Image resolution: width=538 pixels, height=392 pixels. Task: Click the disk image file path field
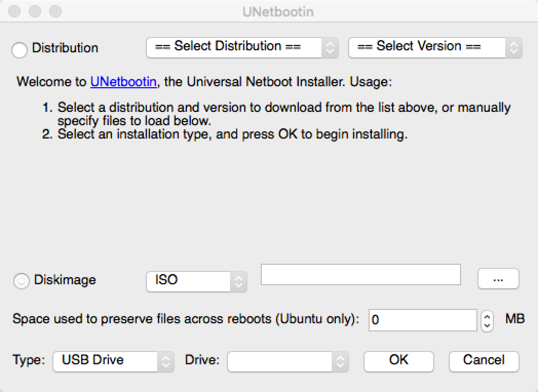pyautogui.click(x=360, y=275)
